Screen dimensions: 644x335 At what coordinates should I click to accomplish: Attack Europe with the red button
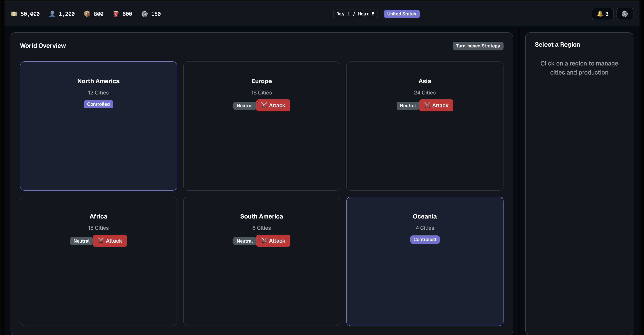[x=273, y=105]
